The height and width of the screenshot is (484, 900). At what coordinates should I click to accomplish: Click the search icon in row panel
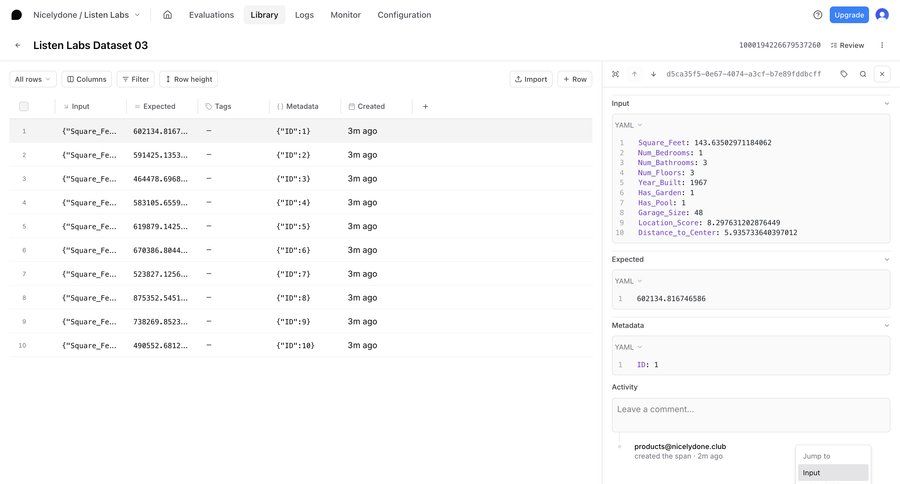[x=863, y=74]
